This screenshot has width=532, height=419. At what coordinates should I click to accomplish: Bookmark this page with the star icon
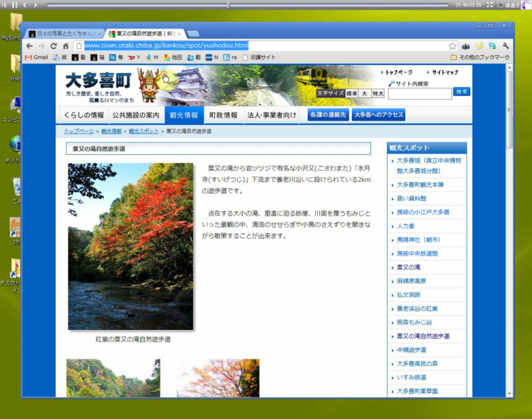[452, 46]
